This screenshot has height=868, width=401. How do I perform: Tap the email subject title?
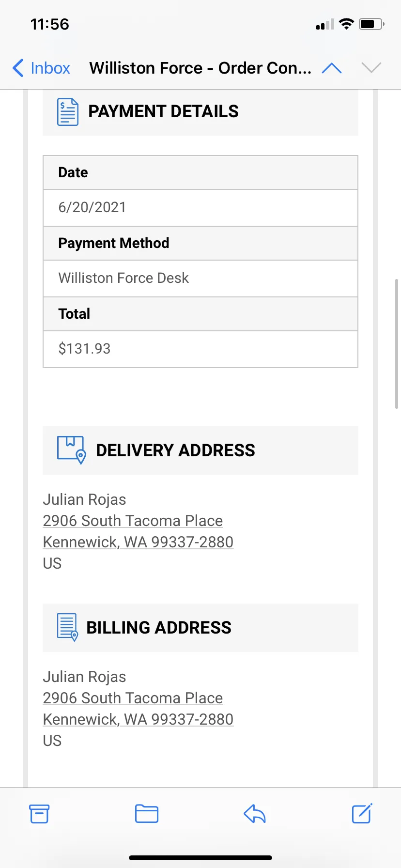point(200,68)
